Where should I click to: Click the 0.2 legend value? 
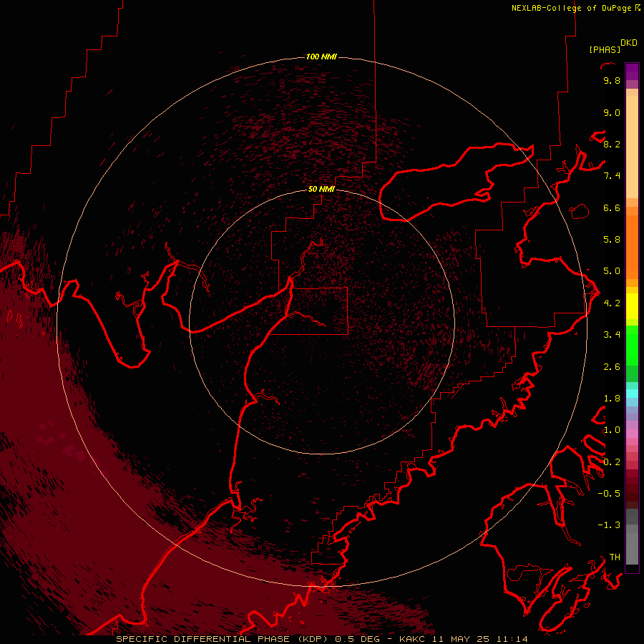click(612, 462)
